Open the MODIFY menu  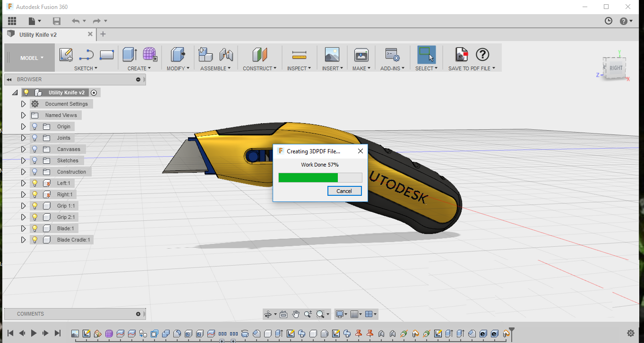[178, 68]
